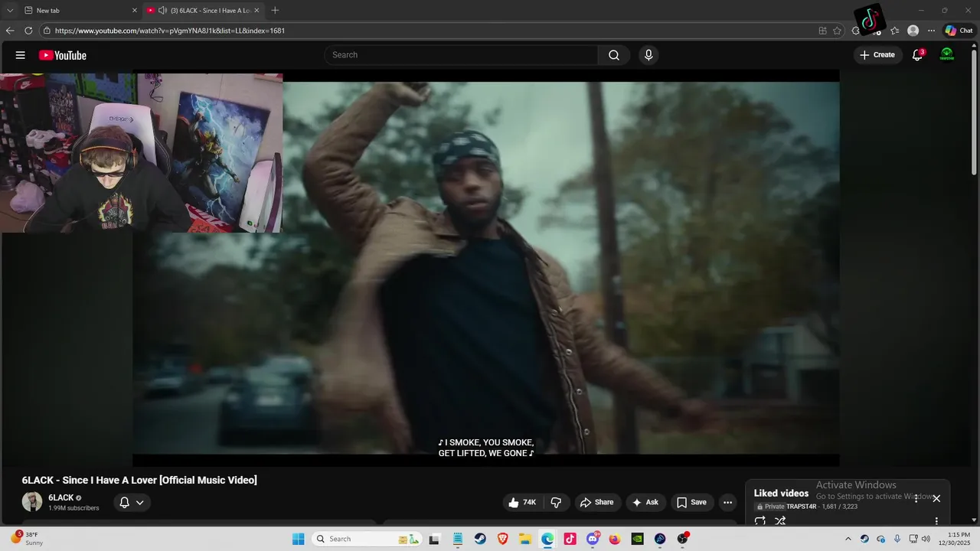Image resolution: width=980 pixels, height=551 pixels.
Task: Close the Liked videos playlist panel
Action: coord(936,498)
